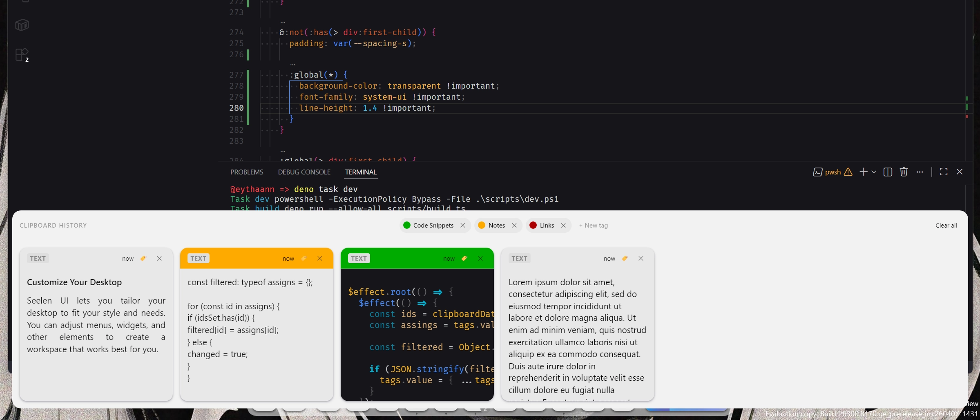
Task: Remove the Links tag with its X
Action: click(x=563, y=226)
